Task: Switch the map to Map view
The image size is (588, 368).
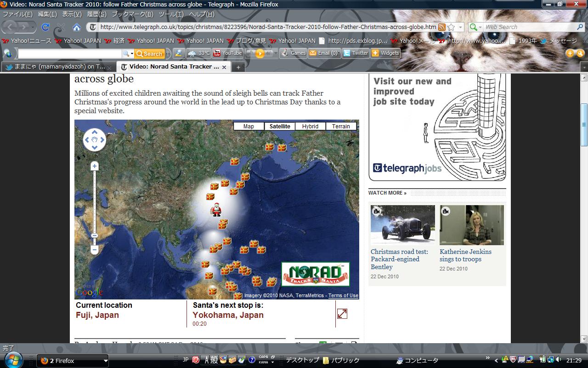Action: pos(249,126)
